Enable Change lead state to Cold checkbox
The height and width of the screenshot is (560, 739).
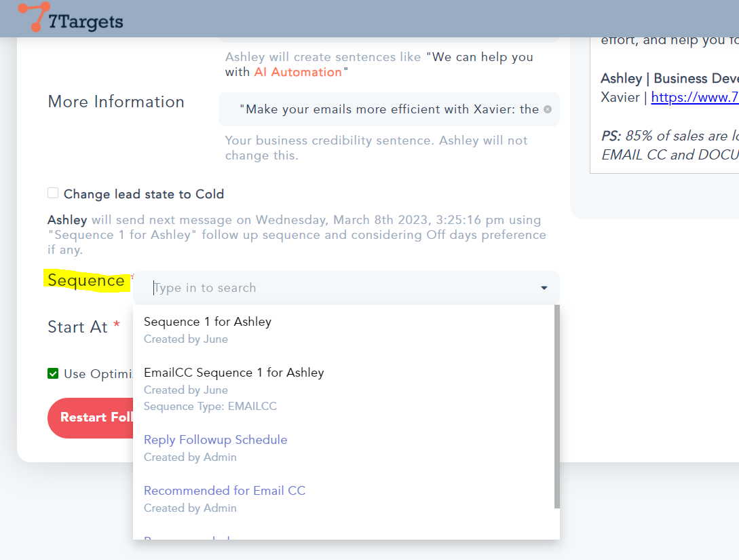[x=53, y=193]
